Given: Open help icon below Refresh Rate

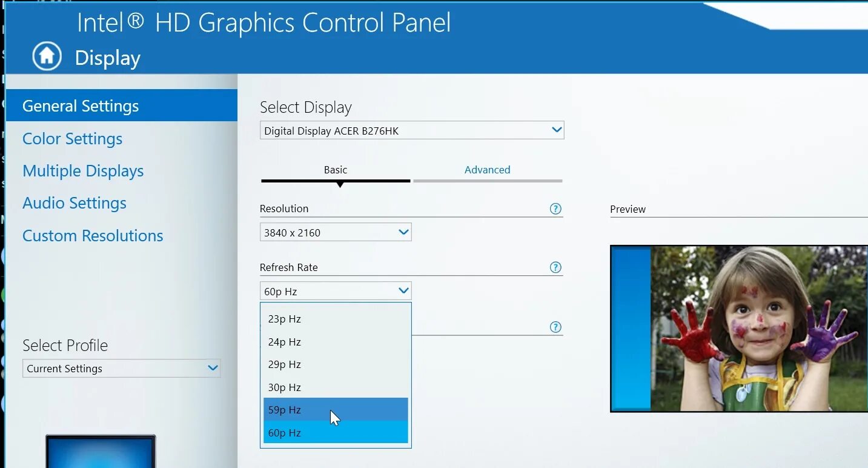Looking at the screenshot, I should (x=555, y=327).
